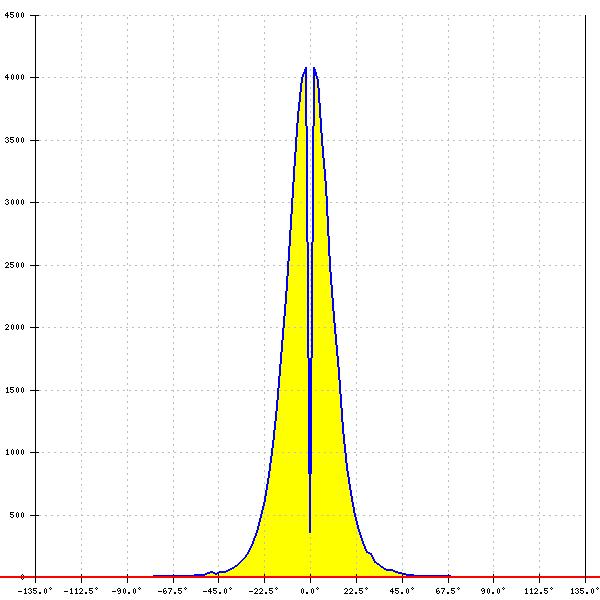The width and height of the screenshot is (600, 600).
Task: Click the 0.0° x-axis label
Action: (x=310, y=591)
